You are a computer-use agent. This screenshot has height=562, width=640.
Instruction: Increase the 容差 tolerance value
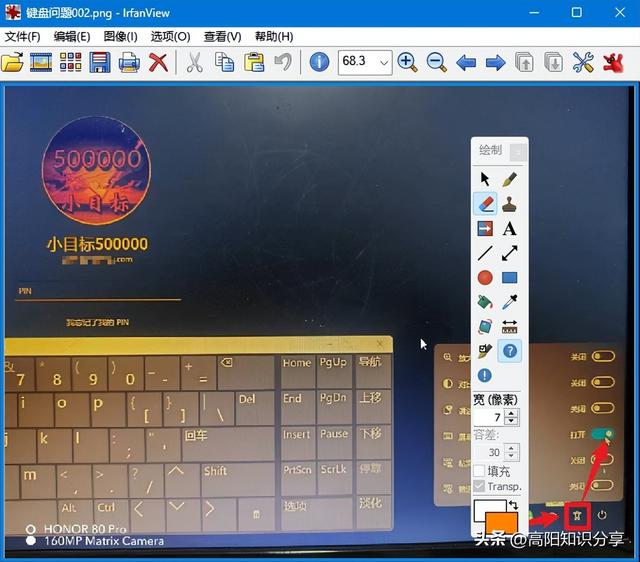tap(511, 448)
